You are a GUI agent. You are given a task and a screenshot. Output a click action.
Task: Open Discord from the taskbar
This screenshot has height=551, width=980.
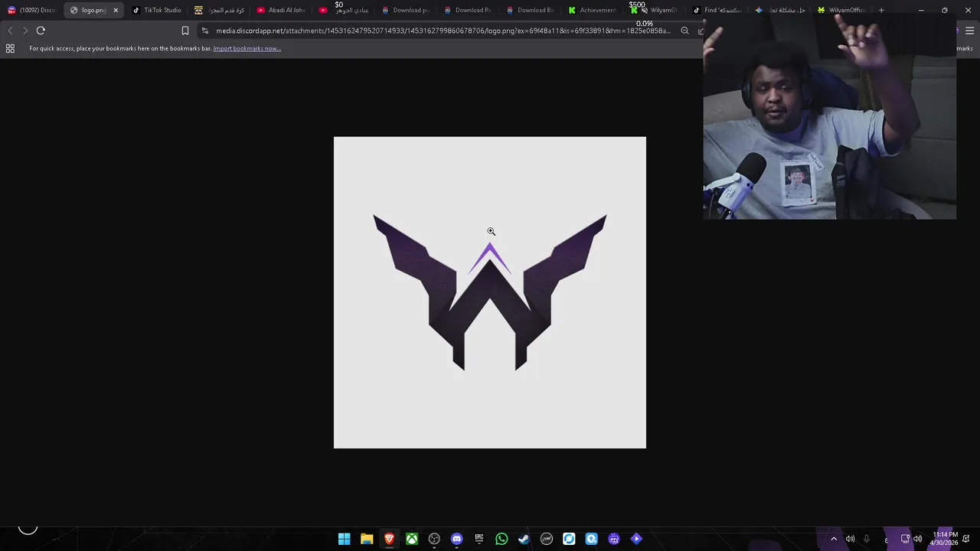pos(457,539)
